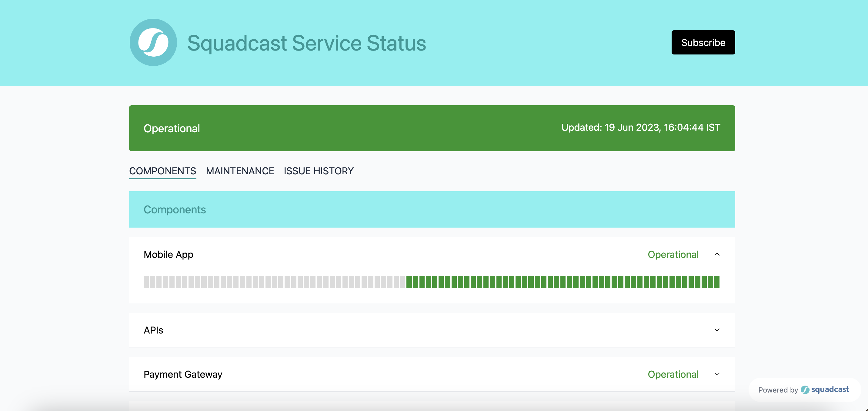Click the squadcast icon in the footer badge
The height and width of the screenshot is (411, 868).
point(805,390)
